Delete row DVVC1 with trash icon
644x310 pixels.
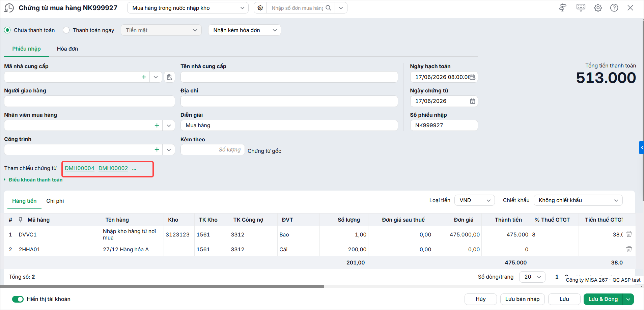point(629,234)
